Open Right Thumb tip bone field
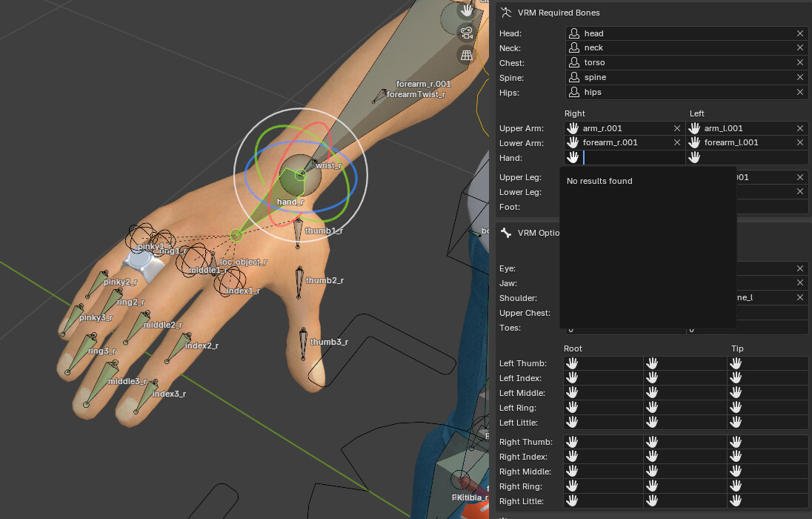Viewport: 812px width, 519px height. click(768, 442)
